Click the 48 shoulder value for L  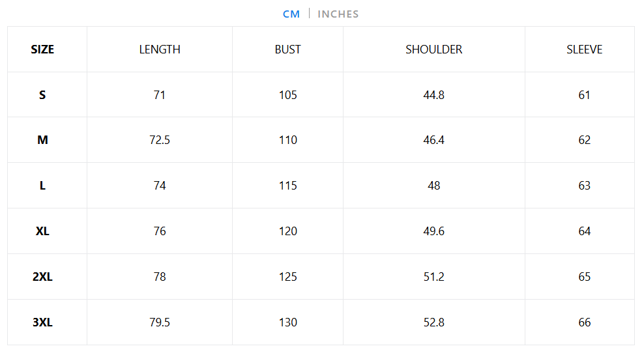433,186
